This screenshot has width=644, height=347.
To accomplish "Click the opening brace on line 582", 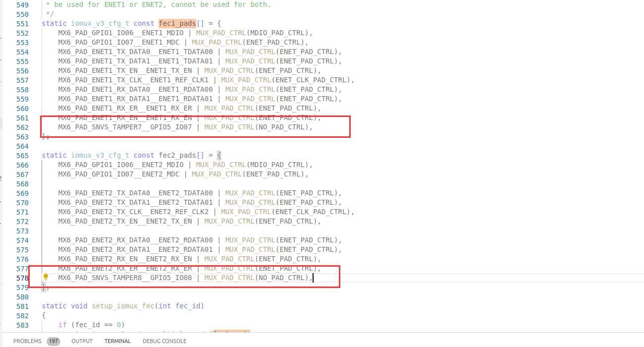I will [44, 316].
